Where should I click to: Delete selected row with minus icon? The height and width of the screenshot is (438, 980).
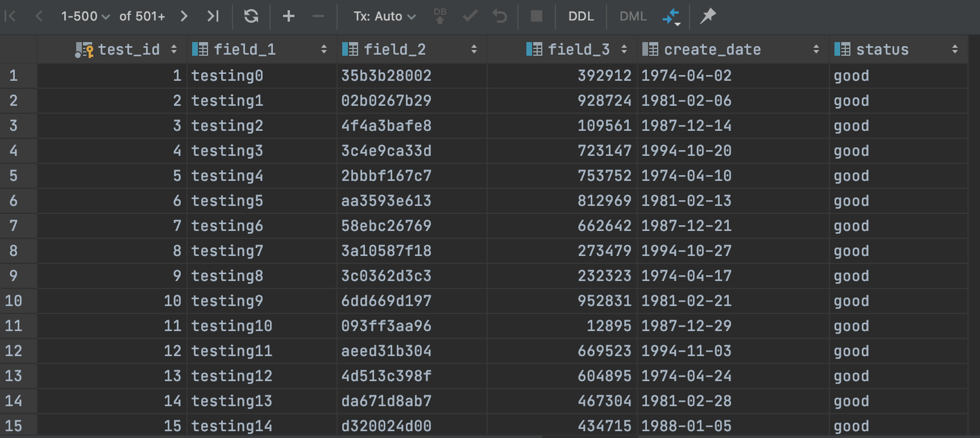318,16
